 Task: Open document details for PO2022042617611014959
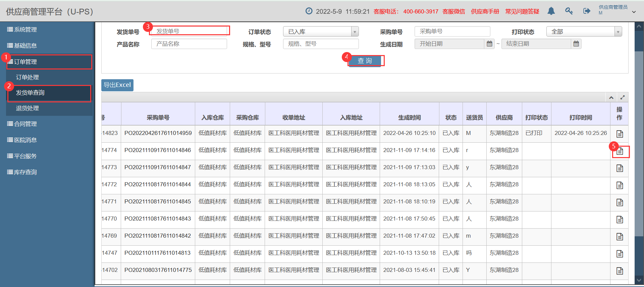[x=620, y=134]
